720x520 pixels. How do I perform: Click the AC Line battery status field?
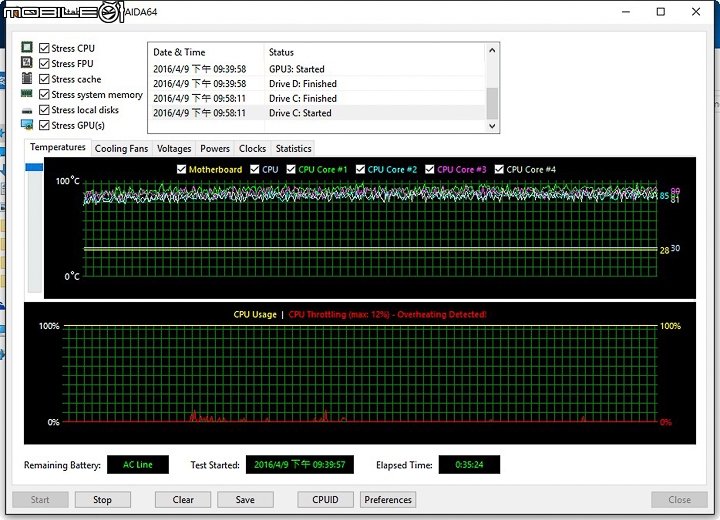(138, 464)
